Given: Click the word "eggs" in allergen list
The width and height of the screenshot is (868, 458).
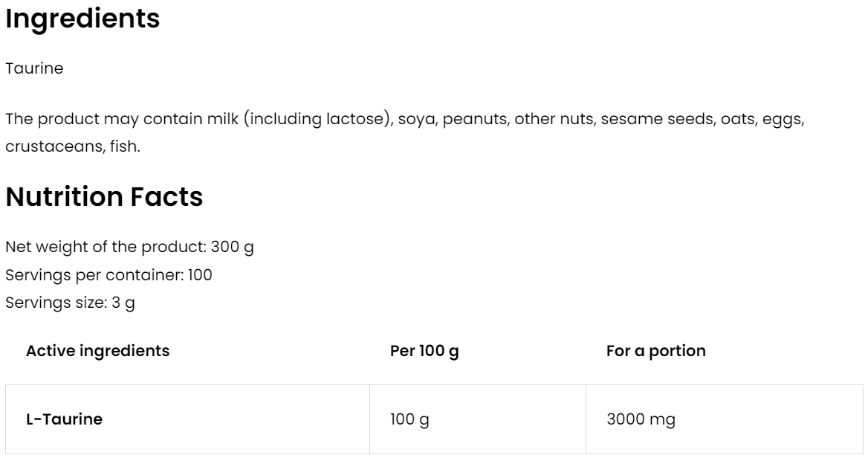Looking at the screenshot, I should click(784, 120).
